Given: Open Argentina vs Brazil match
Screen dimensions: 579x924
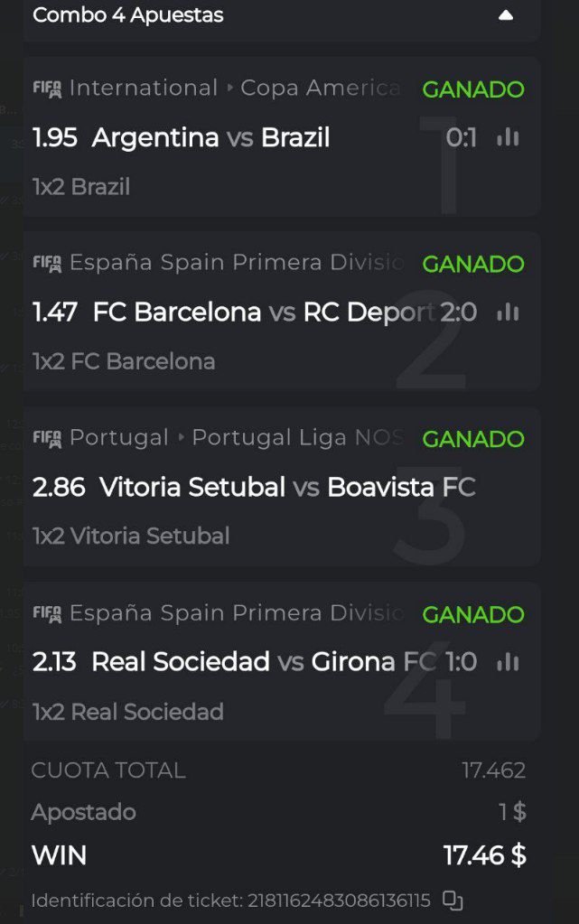Looking at the screenshot, I should click(210, 137).
